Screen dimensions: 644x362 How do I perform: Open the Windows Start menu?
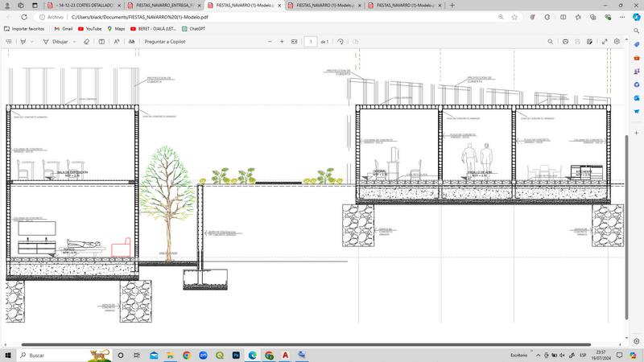(8, 355)
